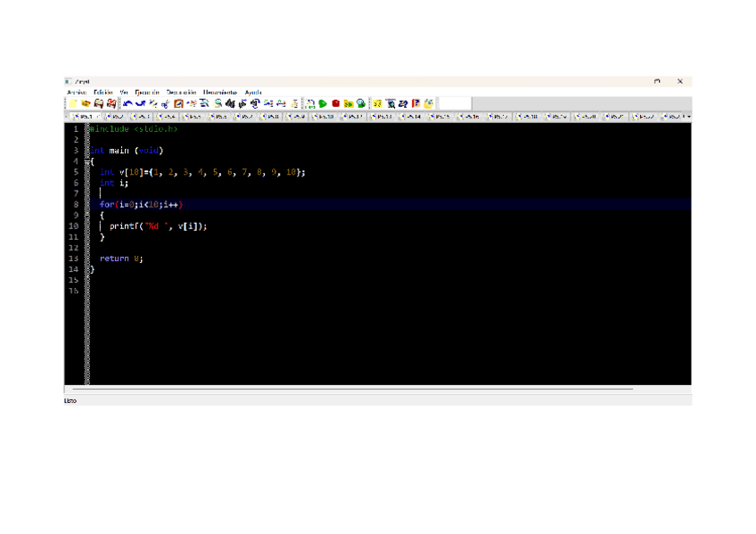The height and width of the screenshot is (534, 756).
Task: Switch to the second file tab
Action: (x=115, y=117)
